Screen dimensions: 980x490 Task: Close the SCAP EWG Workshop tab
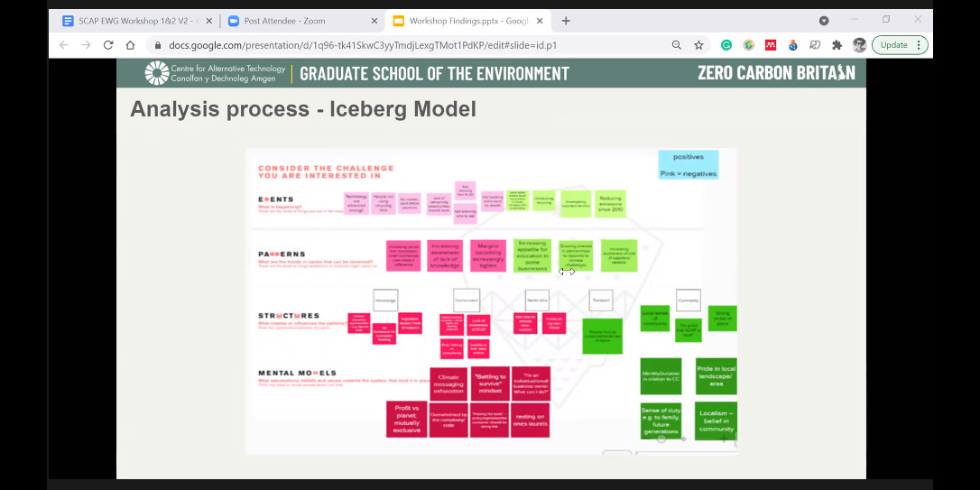point(208,21)
